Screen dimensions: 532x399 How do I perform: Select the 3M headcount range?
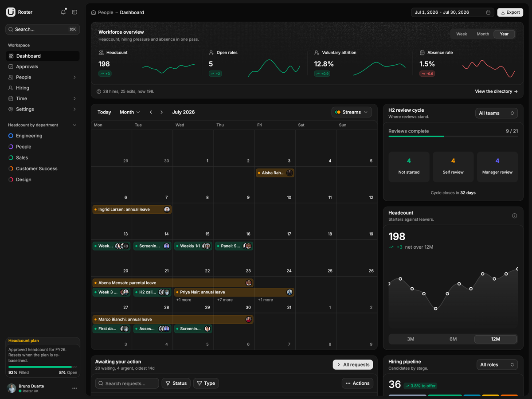pos(411,339)
